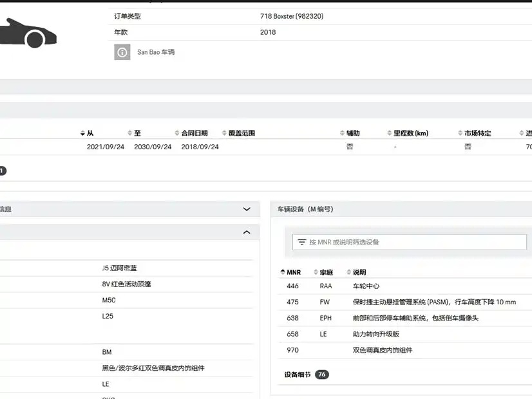Select the M5C entry
The width and height of the screenshot is (532, 399).
pos(109,300)
